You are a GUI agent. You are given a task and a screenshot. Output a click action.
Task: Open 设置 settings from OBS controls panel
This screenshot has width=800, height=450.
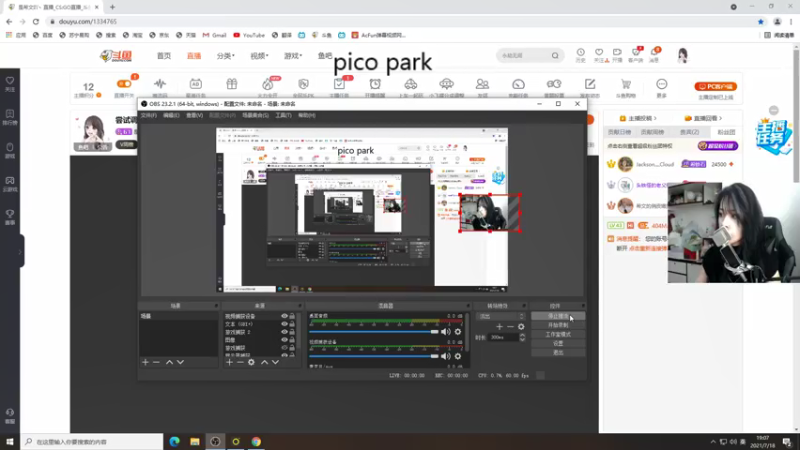pyautogui.click(x=558, y=344)
